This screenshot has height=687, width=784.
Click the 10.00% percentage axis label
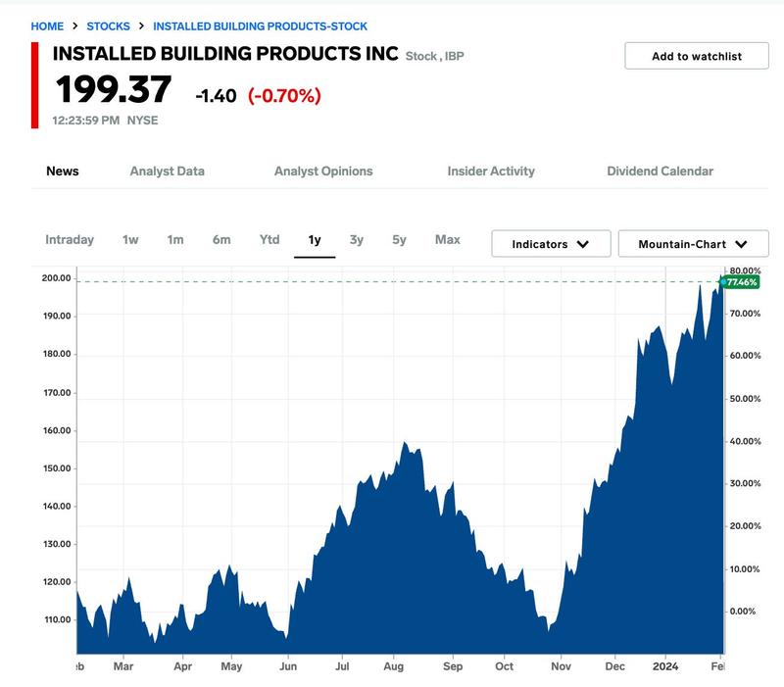click(745, 569)
